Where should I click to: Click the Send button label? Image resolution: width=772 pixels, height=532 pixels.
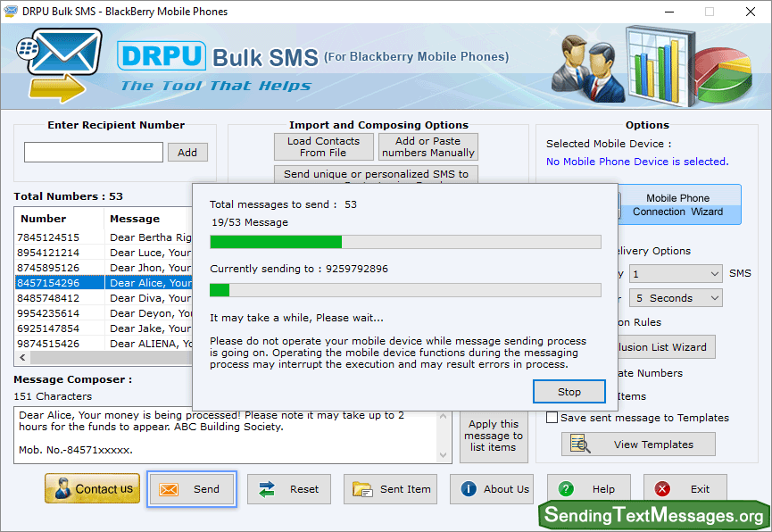(x=206, y=489)
